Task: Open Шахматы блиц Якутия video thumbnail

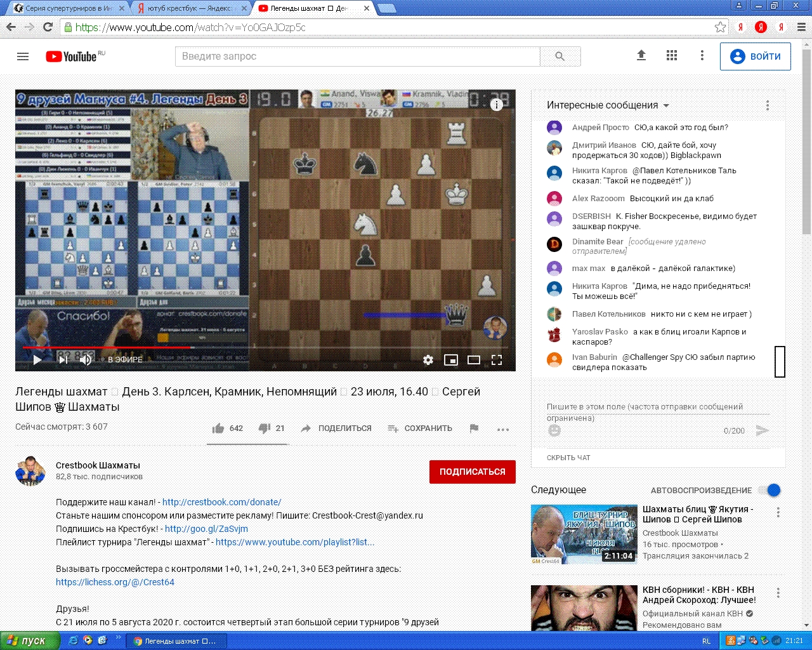Action: 584,534
